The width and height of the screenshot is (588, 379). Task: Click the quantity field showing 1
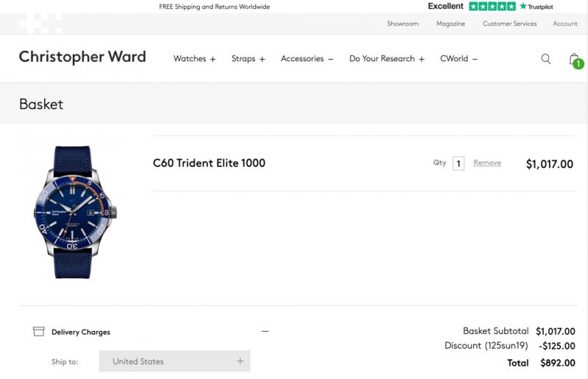(458, 163)
